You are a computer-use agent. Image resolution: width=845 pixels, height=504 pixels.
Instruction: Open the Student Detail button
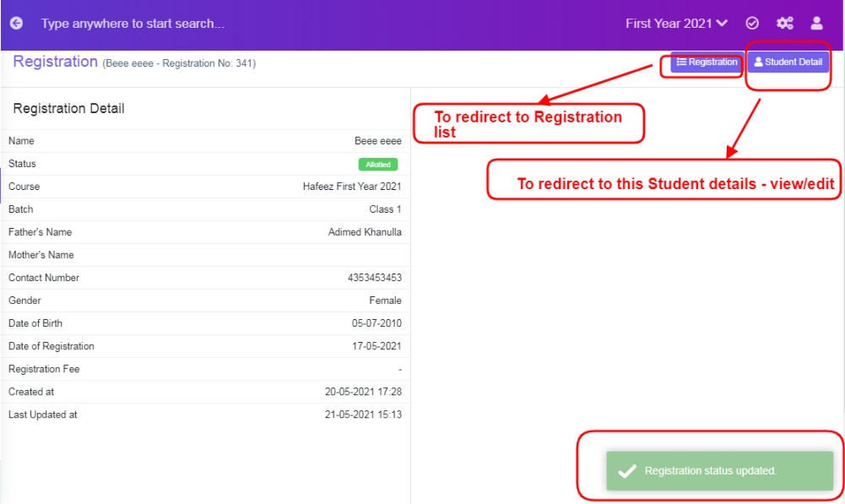(x=788, y=62)
